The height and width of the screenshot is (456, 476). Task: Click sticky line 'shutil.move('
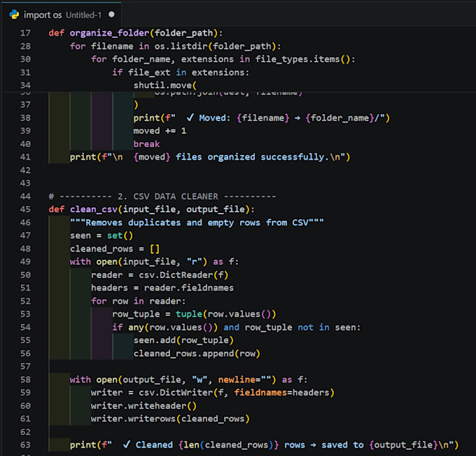(x=165, y=85)
